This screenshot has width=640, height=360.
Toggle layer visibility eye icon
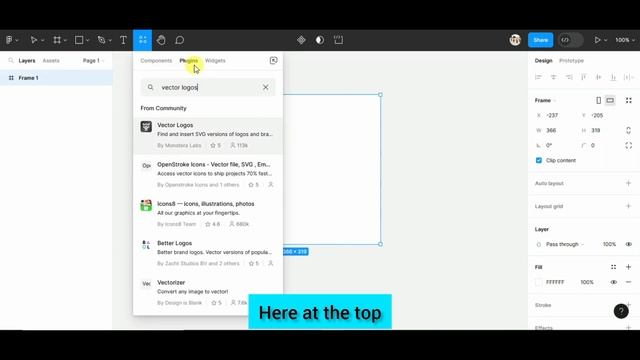pyautogui.click(x=629, y=244)
